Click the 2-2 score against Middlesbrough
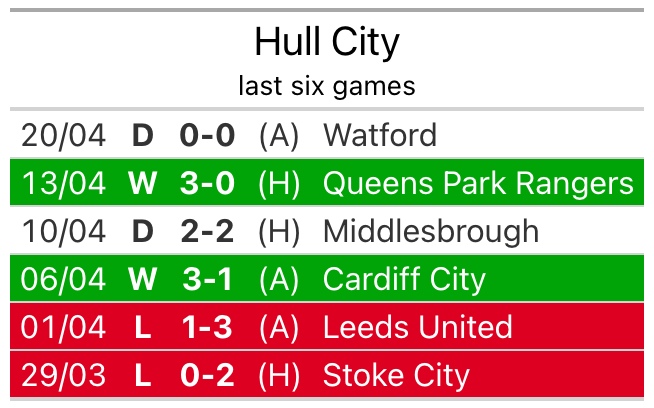This screenshot has width=654, height=408. point(207,231)
